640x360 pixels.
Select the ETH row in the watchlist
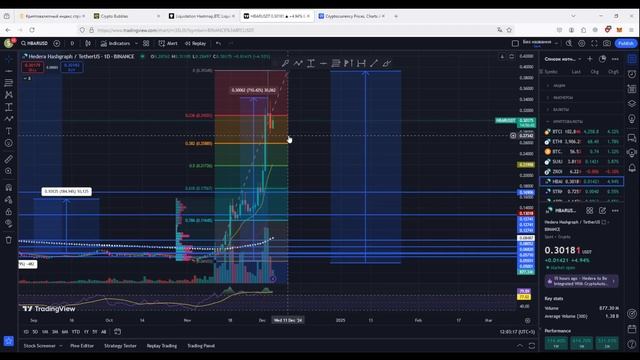[x=582, y=142]
